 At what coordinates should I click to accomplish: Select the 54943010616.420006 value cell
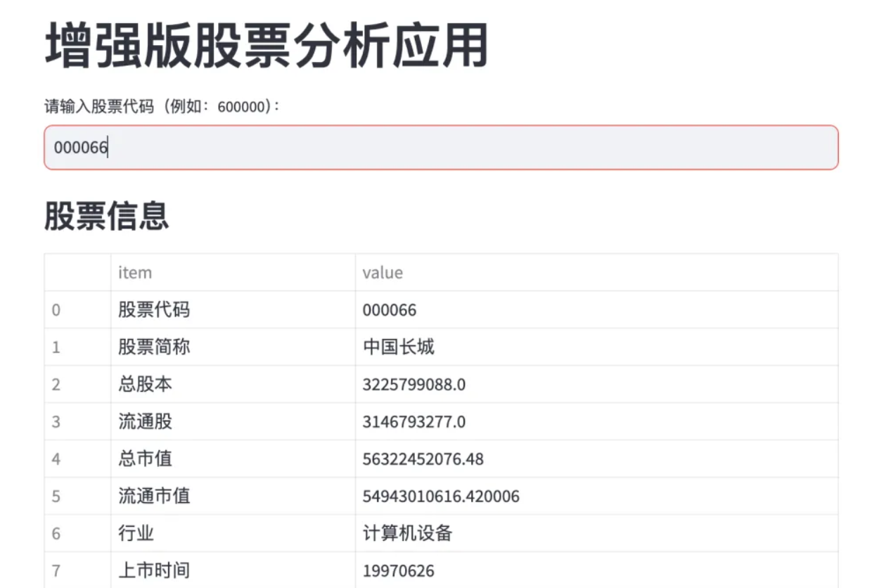click(x=596, y=496)
